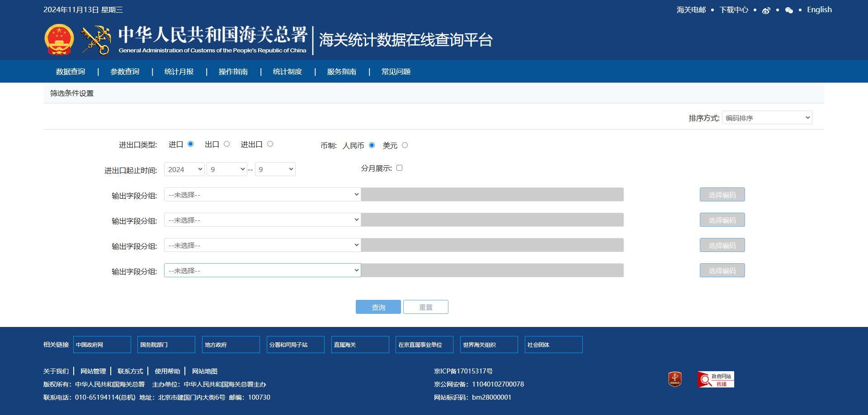Image resolution: width=868 pixels, height=415 pixels.
Task: Choose 人民币 currency radio button
Action: pos(372,145)
